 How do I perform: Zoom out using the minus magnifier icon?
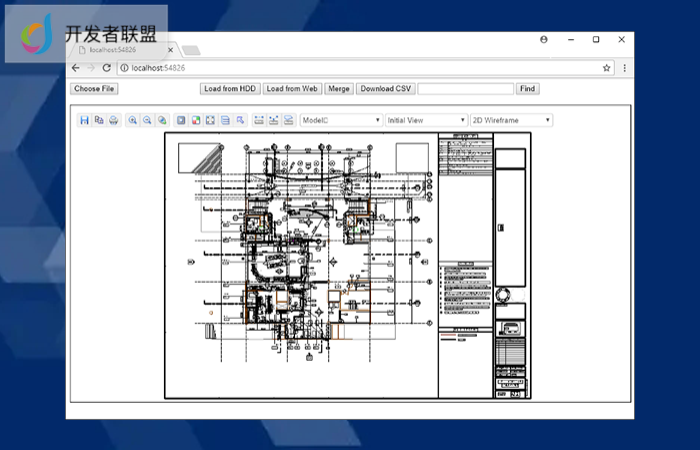coord(147,120)
